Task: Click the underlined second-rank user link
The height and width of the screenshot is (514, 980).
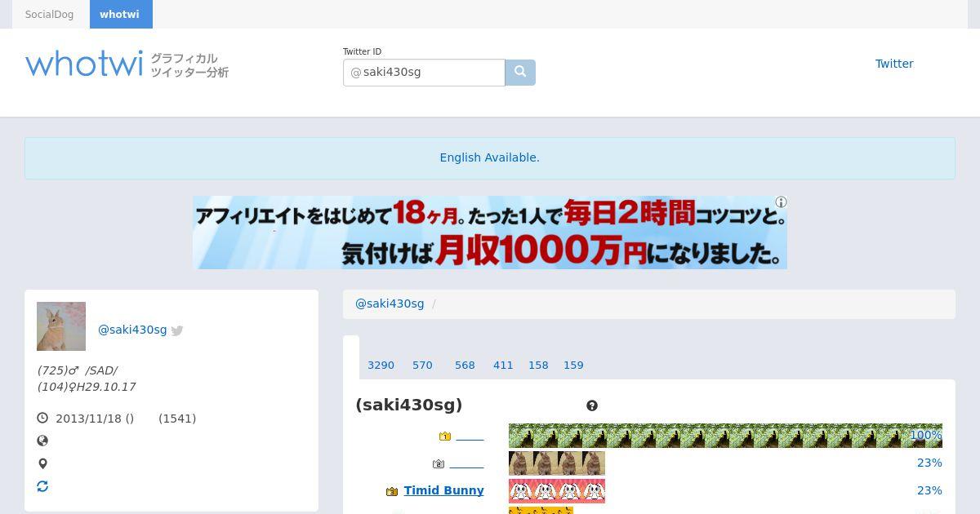Action: [467, 463]
